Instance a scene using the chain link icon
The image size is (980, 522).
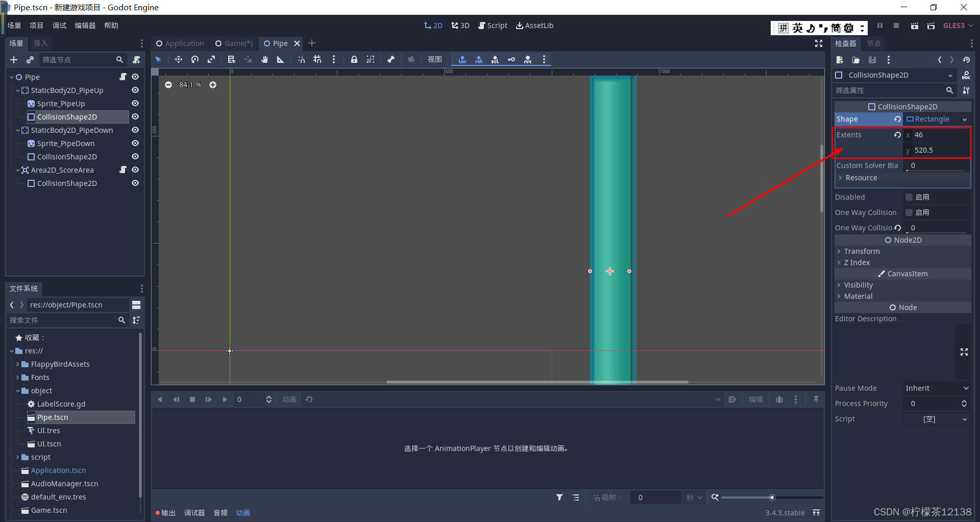pos(30,60)
